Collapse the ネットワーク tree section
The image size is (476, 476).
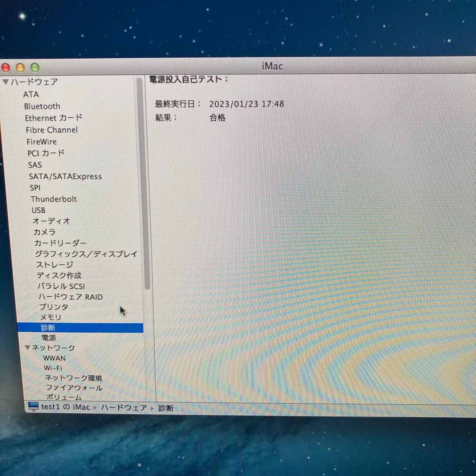[x=27, y=347]
